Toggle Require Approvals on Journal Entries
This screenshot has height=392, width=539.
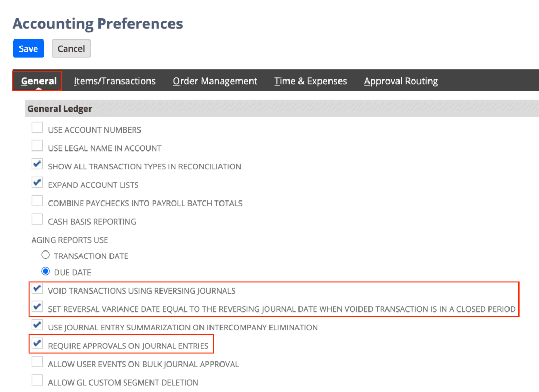coord(37,343)
